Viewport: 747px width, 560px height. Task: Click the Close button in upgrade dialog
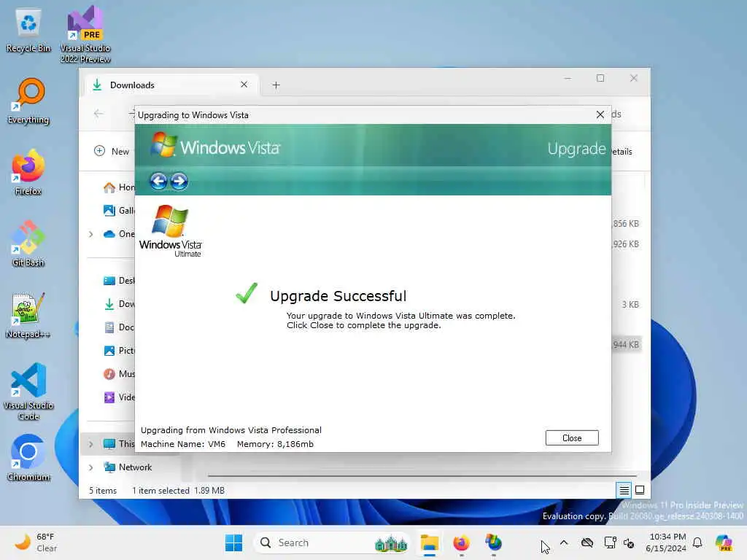coord(572,437)
